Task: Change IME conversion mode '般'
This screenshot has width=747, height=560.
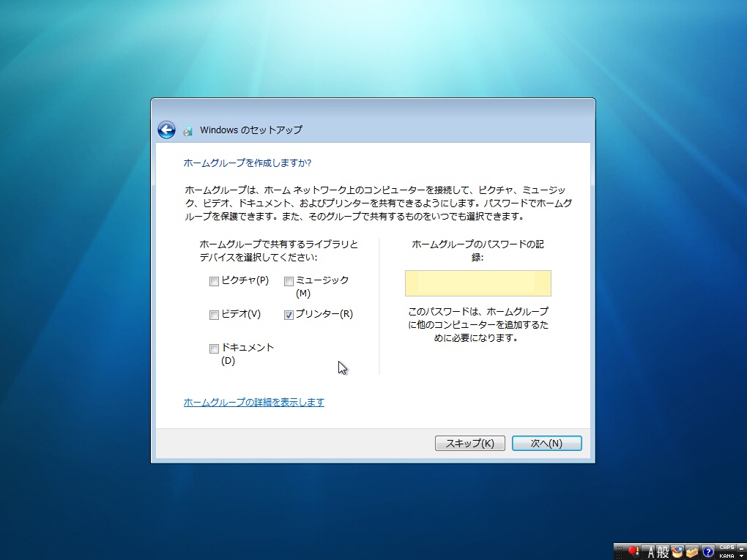Action: pyautogui.click(x=663, y=553)
